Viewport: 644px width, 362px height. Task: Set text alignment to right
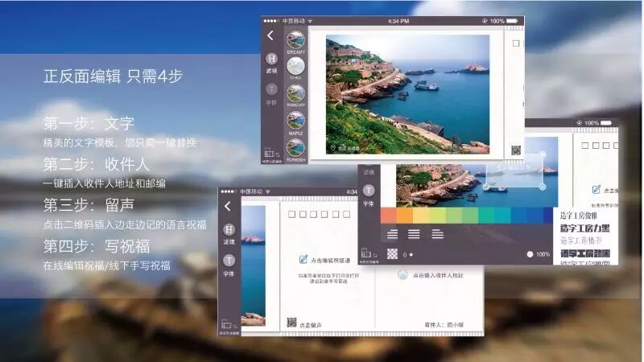(x=437, y=234)
